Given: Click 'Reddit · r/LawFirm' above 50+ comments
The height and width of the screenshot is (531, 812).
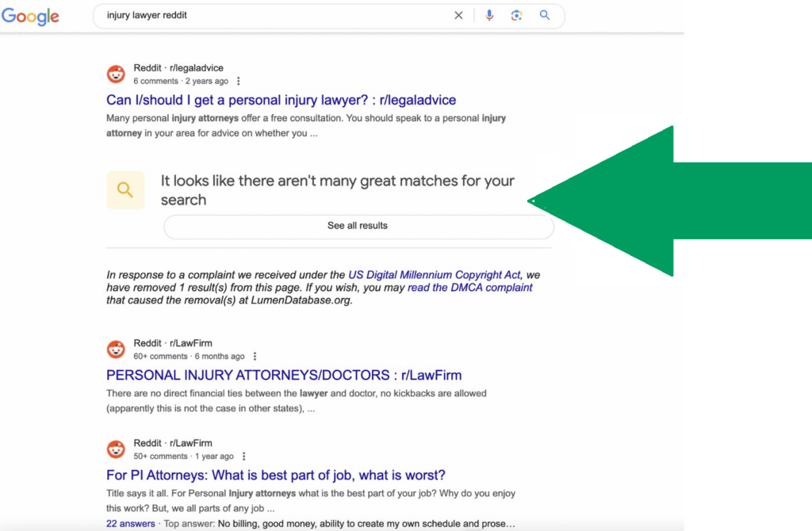Looking at the screenshot, I should click(172, 443).
